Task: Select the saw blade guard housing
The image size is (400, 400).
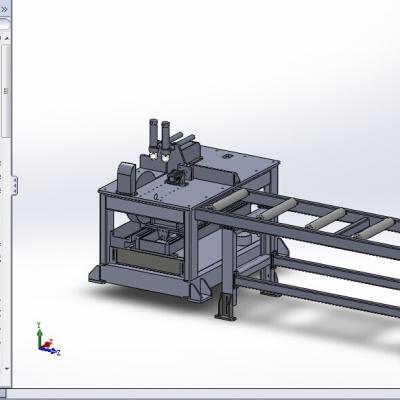Action: coord(127,178)
